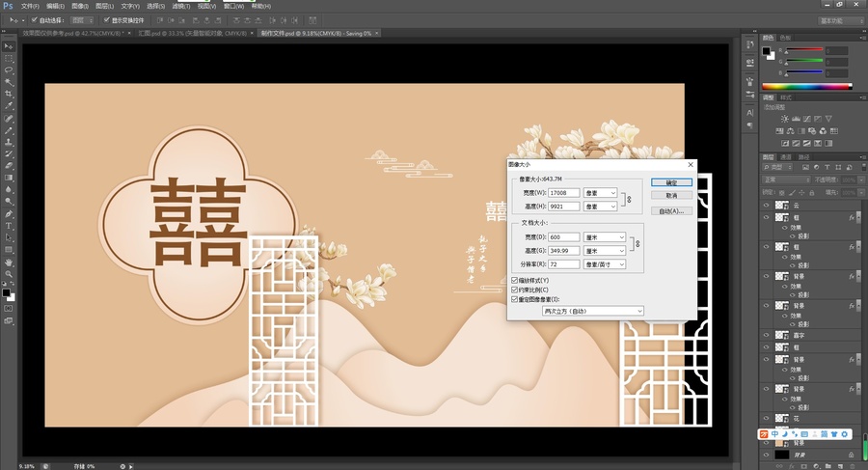Toggle Quick Mask mode icon
The image size is (868, 470).
click(9, 309)
